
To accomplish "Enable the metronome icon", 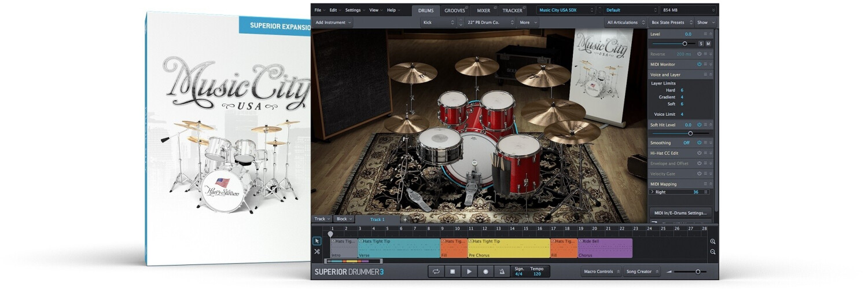I will coord(502,271).
